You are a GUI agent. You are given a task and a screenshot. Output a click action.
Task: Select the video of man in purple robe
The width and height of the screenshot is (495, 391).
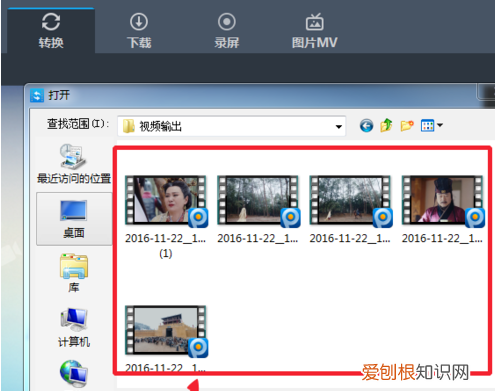443,201
